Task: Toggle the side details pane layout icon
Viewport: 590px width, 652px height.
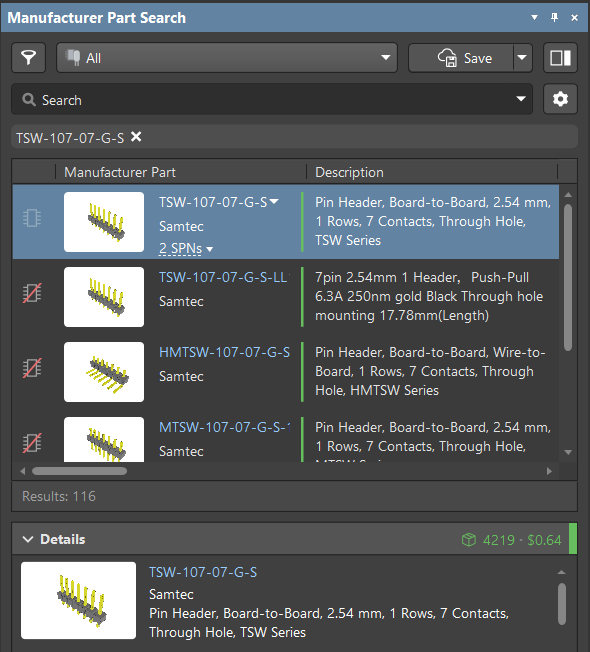Action: click(560, 58)
